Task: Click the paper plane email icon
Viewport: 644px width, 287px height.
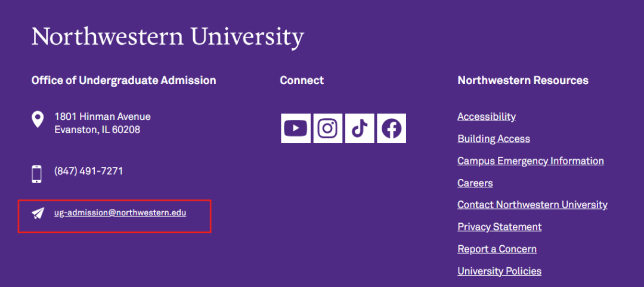Action: coord(38,212)
